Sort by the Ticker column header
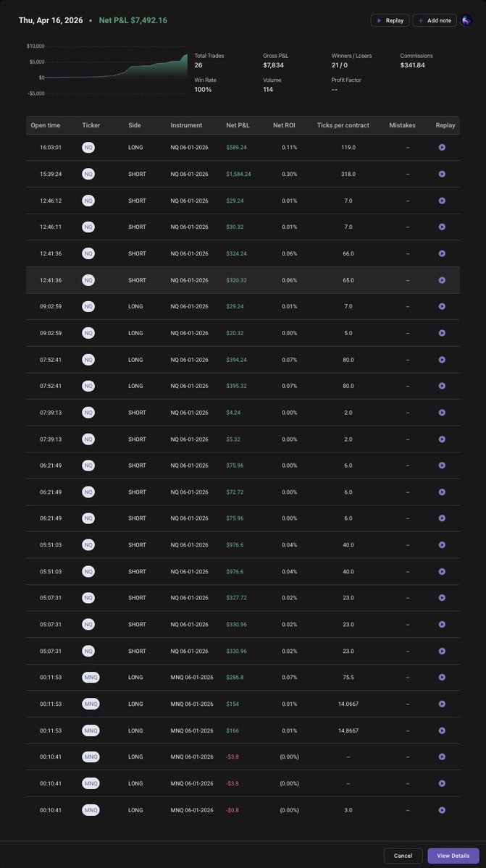 91,126
